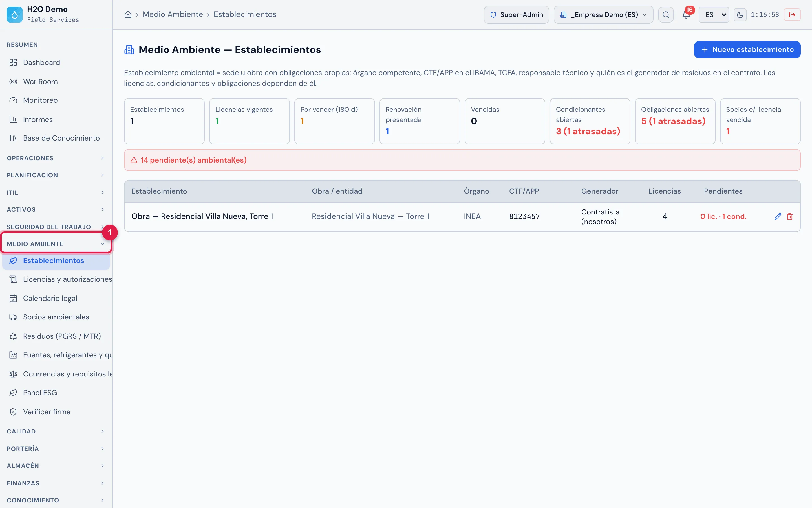This screenshot has height=508, width=812.
Task: Go to Monitoreo page
Action: (56, 100)
